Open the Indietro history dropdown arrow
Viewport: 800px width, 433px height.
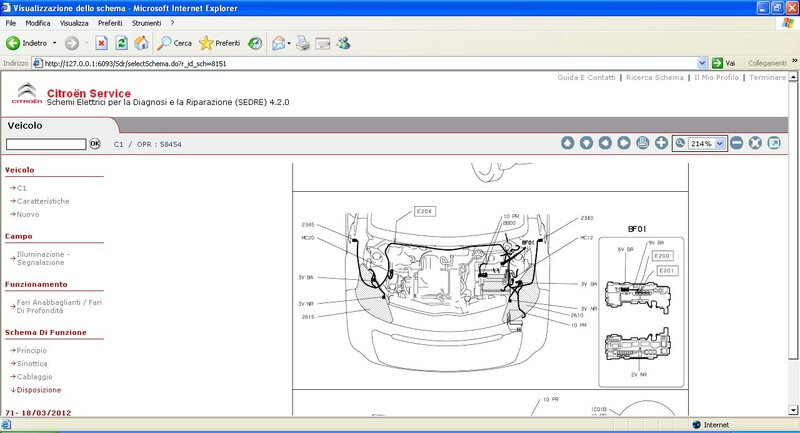(55, 44)
